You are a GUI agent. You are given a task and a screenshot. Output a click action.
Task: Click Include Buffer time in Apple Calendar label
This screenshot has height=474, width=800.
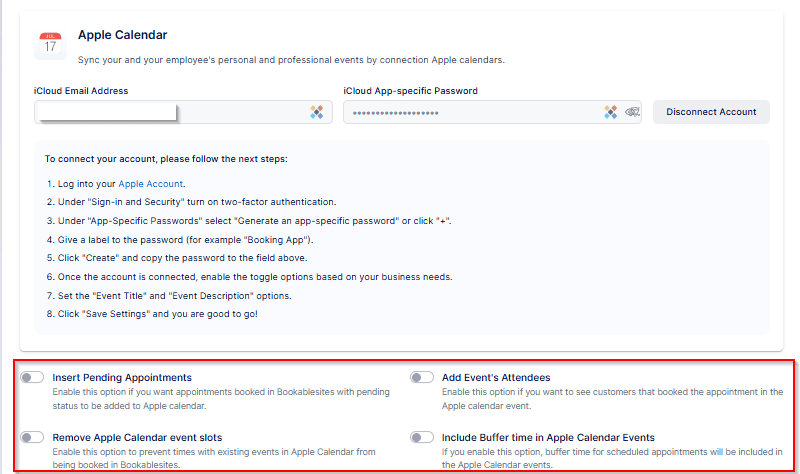point(548,437)
